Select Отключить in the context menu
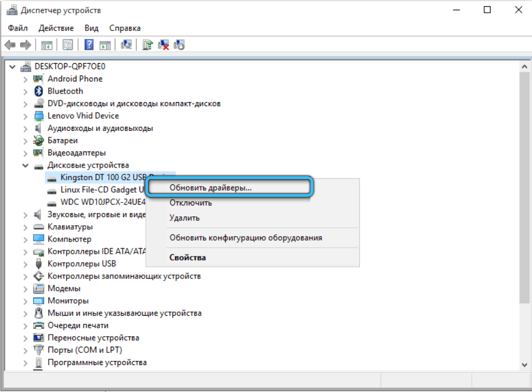The width and height of the screenshot is (532, 392). 191,203
